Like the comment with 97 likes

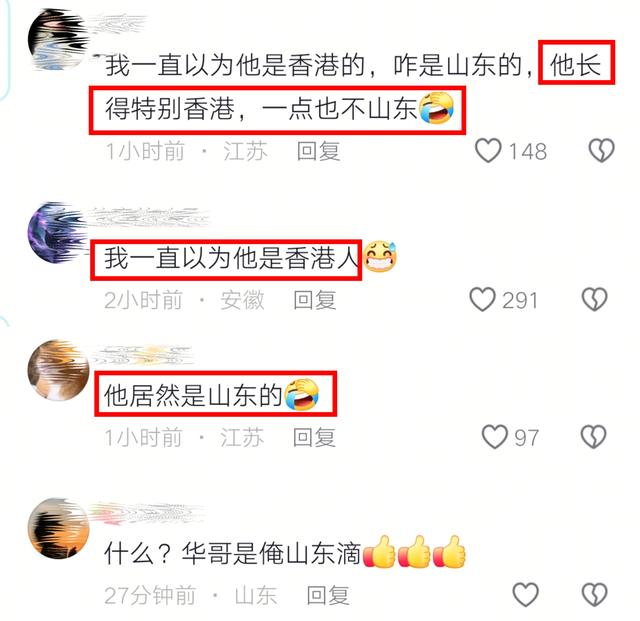(495, 437)
